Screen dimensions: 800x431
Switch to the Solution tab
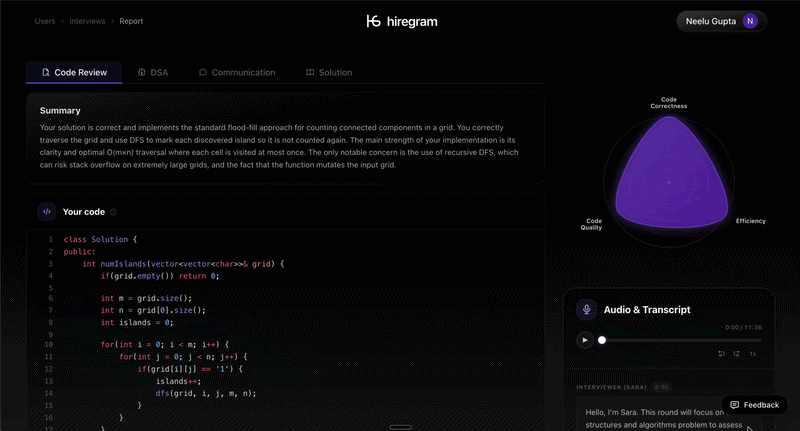tap(329, 72)
